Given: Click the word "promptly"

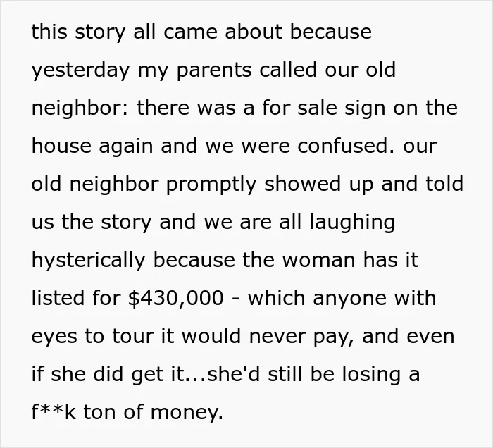Looking at the screenshot, I should 211,185.
